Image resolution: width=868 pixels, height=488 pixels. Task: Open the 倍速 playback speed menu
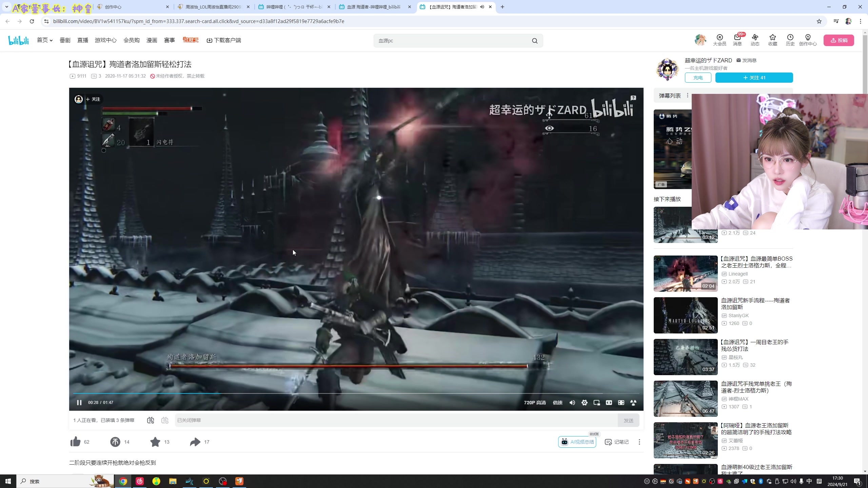click(558, 403)
